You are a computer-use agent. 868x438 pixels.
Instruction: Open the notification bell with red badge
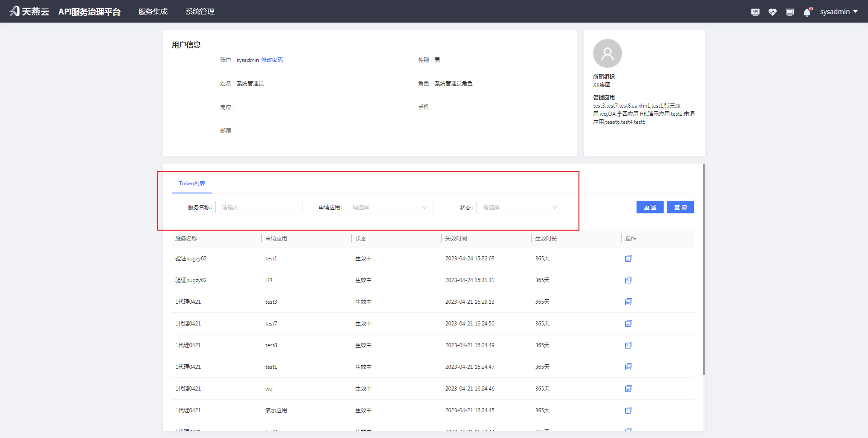click(x=807, y=12)
